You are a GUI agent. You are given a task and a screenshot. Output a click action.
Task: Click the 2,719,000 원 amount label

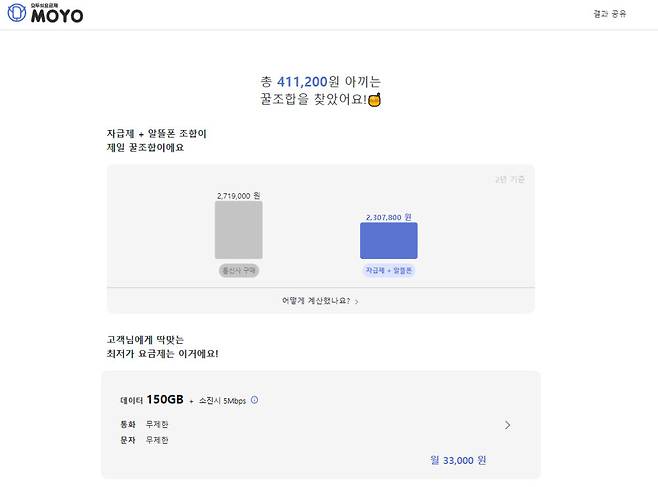coord(238,196)
